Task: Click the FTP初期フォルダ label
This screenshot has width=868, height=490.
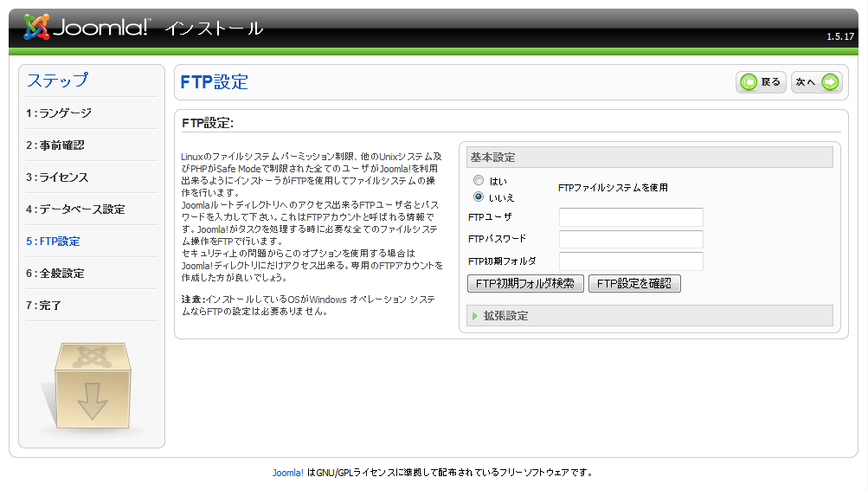Action: [x=502, y=261]
